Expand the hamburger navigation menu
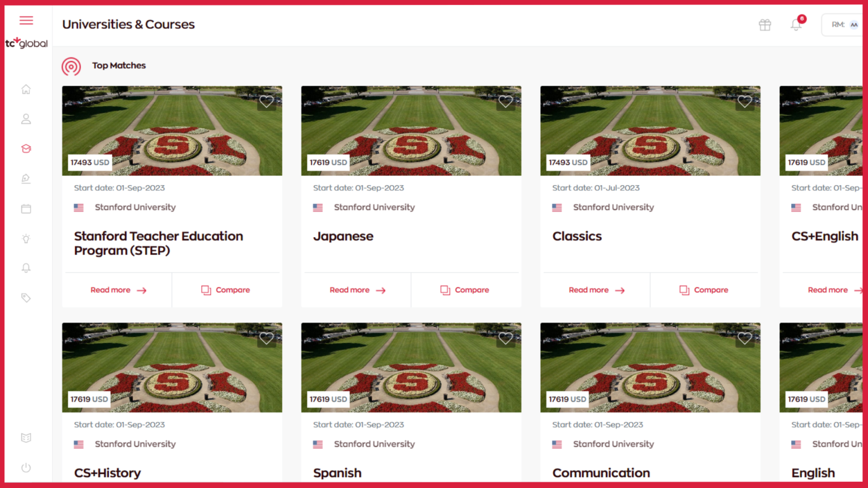868x488 pixels. 26,20
